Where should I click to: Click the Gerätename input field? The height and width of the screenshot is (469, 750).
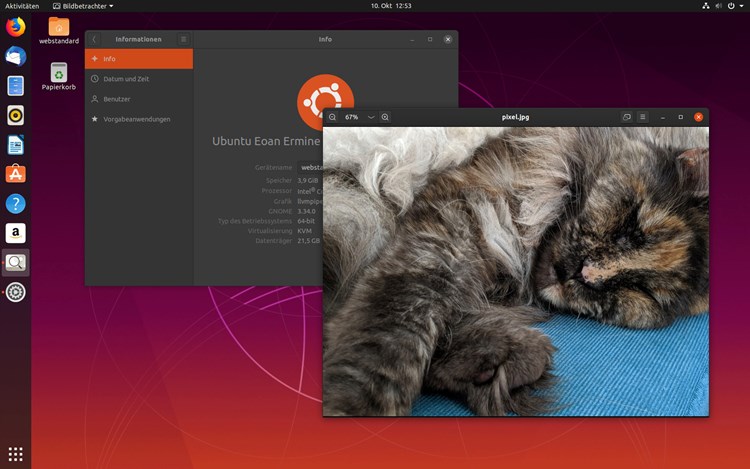pos(310,167)
